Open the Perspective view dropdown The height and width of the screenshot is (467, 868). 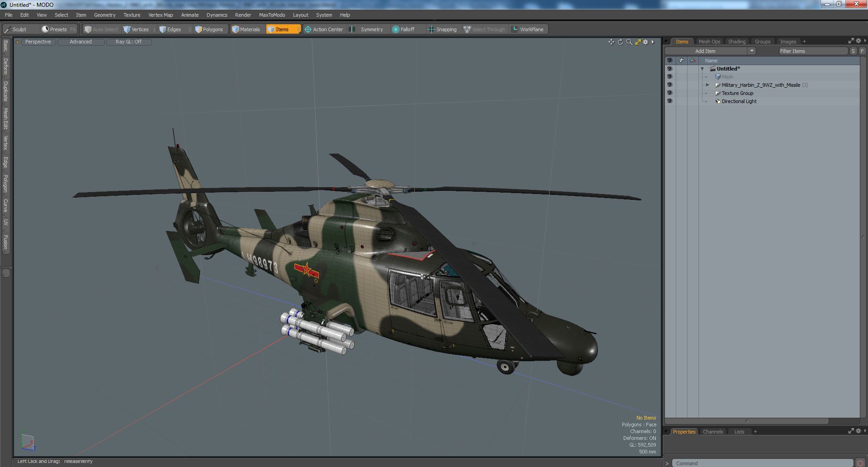pyautogui.click(x=38, y=42)
